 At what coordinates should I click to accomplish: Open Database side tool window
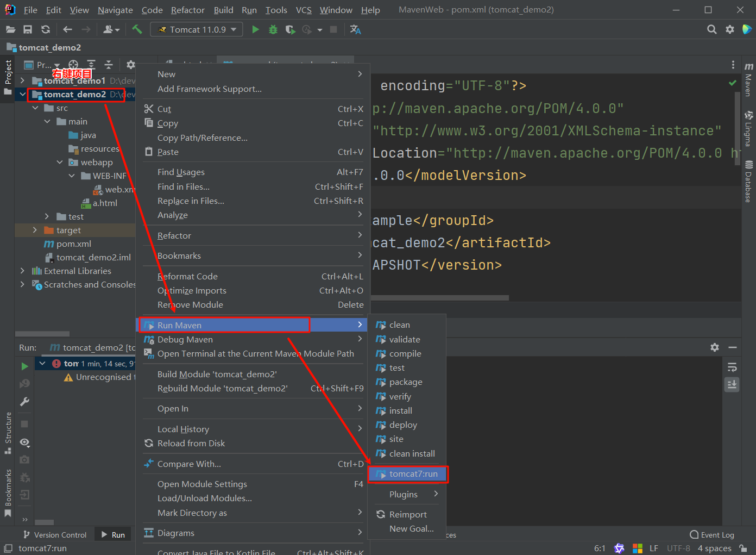tap(748, 182)
